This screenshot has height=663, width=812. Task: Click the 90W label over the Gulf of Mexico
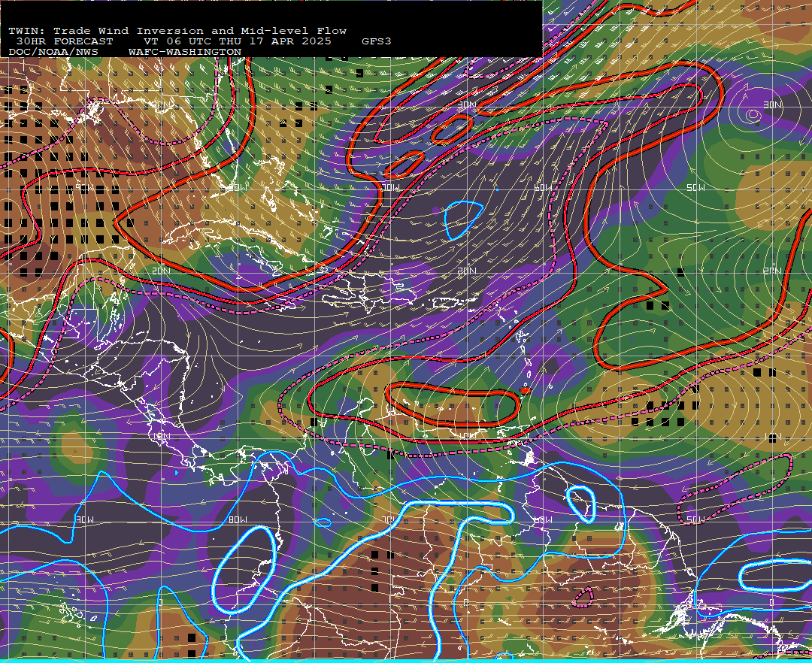pos(85,187)
